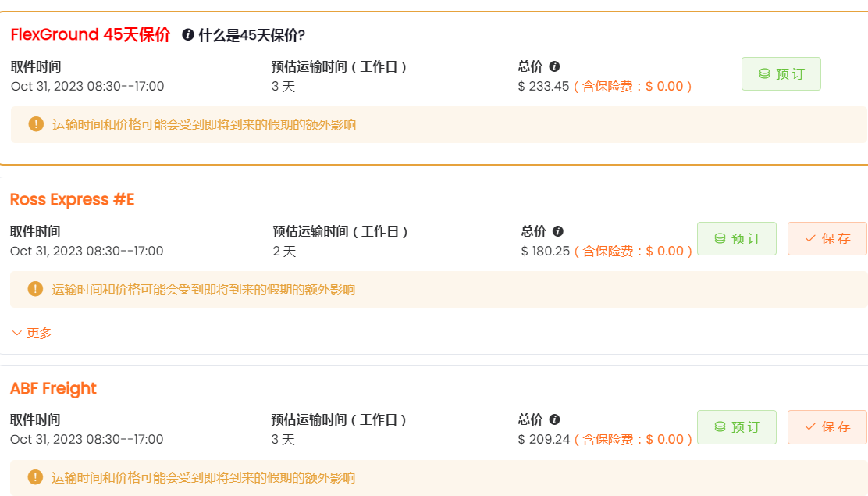Save the Ross Express #E quote
This screenshot has height=496, width=868.
[827, 239]
